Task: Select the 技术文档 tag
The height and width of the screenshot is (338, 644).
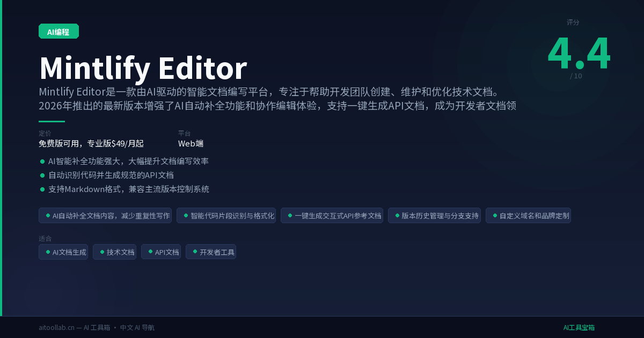Action: point(114,252)
